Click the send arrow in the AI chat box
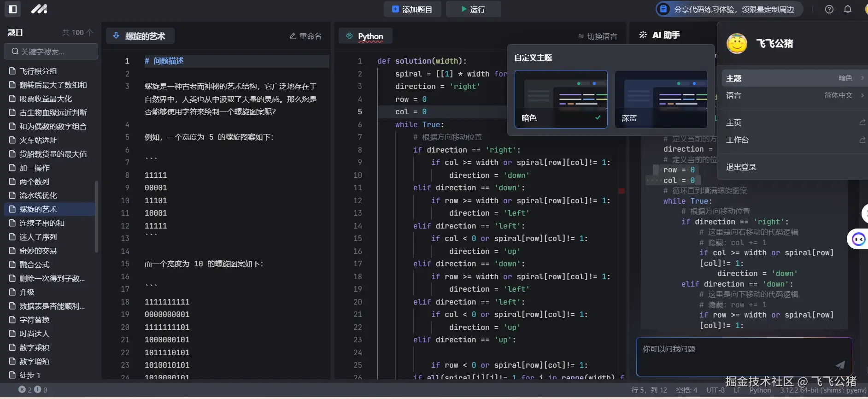The height and width of the screenshot is (399, 868). [840, 365]
